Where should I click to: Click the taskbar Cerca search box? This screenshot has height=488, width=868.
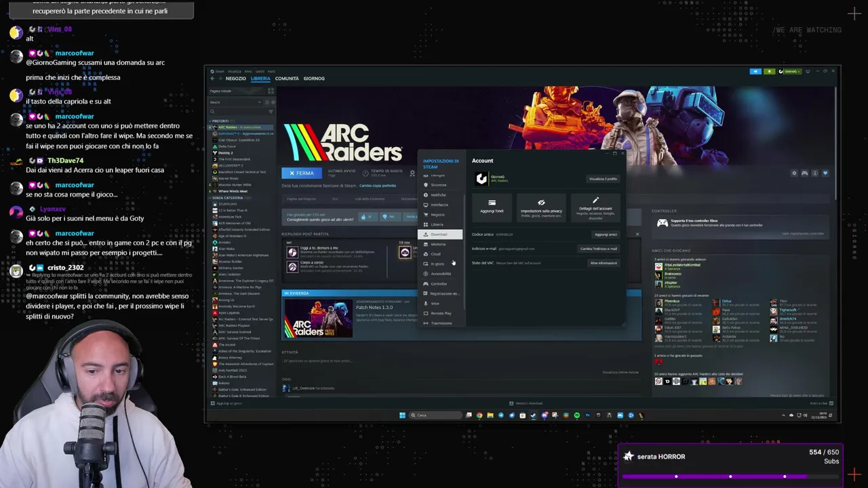(434, 415)
